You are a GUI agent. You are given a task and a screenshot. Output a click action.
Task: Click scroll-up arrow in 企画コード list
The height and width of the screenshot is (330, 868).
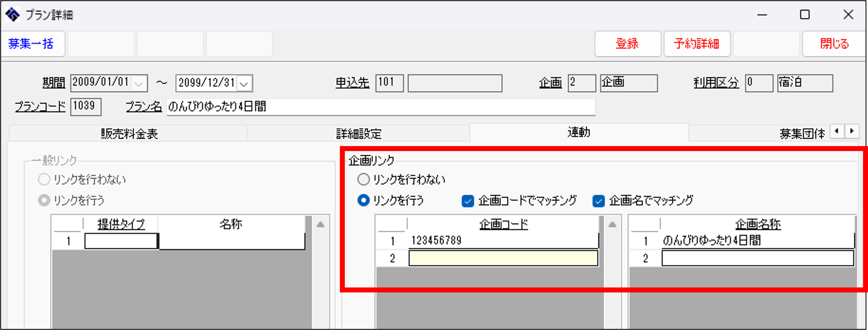click(x=612, y=225)
